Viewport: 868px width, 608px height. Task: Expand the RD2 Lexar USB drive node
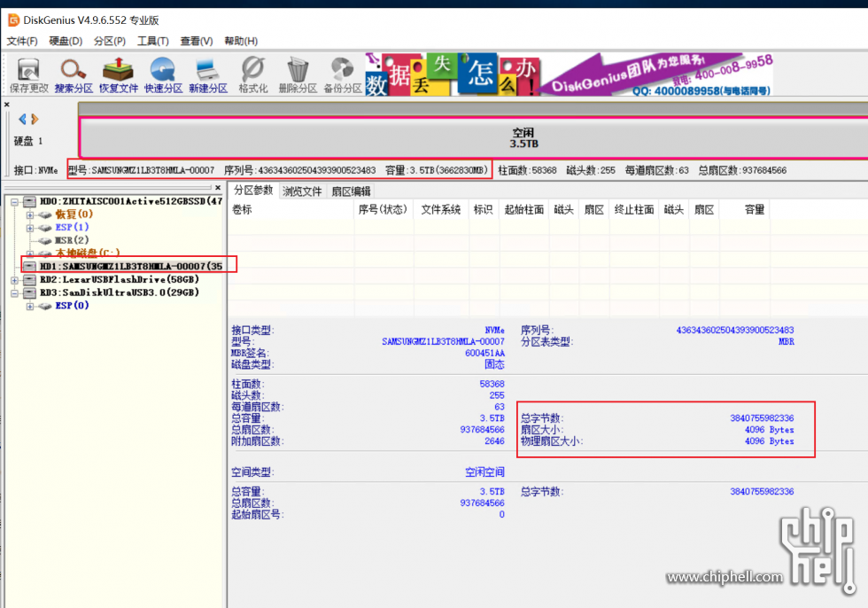tap(15, 280)
